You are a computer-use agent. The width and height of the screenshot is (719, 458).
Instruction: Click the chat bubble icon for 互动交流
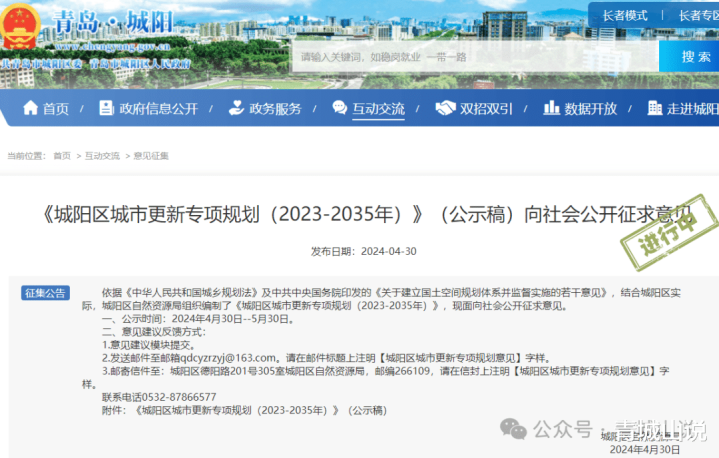coord(340,108)
